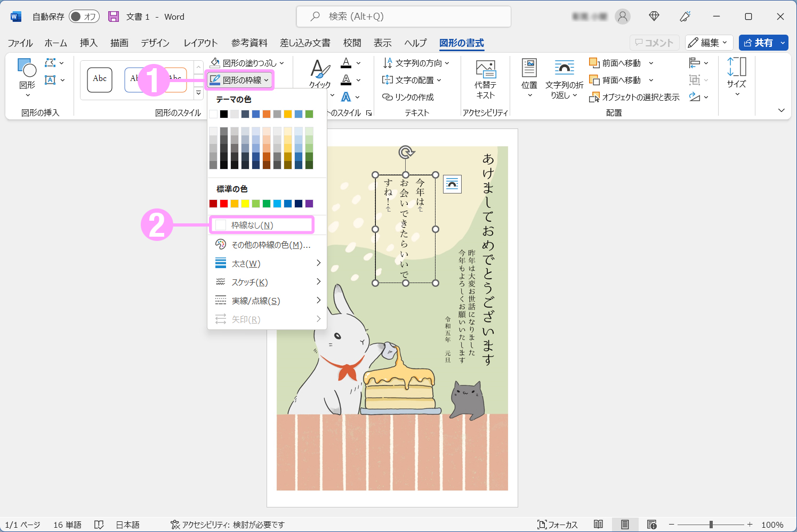Screen dimensions: 797x532
Task: Switch to print layout view icon
Action: (x=625, y=525)
